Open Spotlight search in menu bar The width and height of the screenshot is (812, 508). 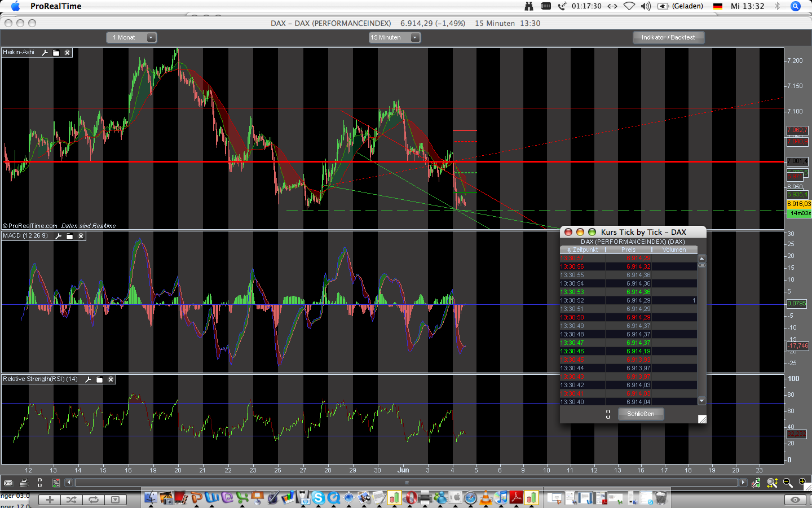pos(796,6)
